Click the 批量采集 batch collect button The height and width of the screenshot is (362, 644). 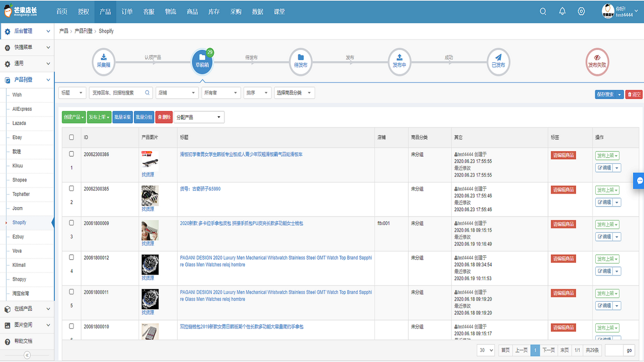tap(123, 117)
